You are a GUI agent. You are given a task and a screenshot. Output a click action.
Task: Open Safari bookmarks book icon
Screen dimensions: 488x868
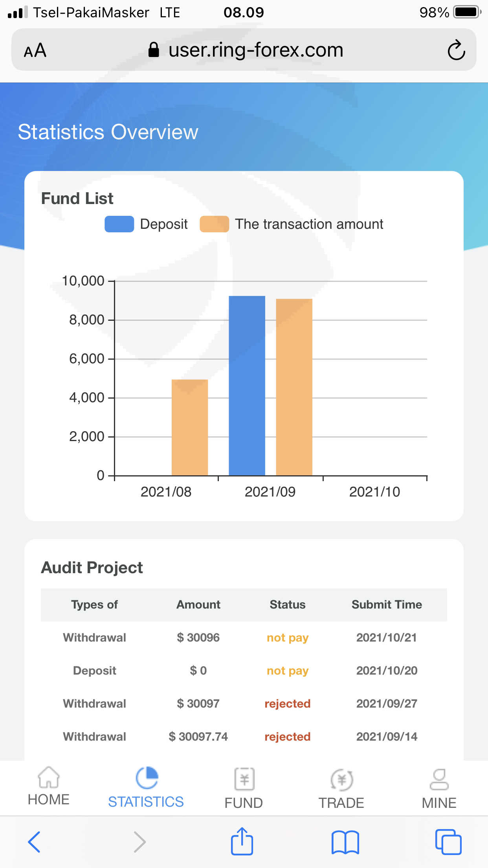pyautogui.click(x=345, y=842)
